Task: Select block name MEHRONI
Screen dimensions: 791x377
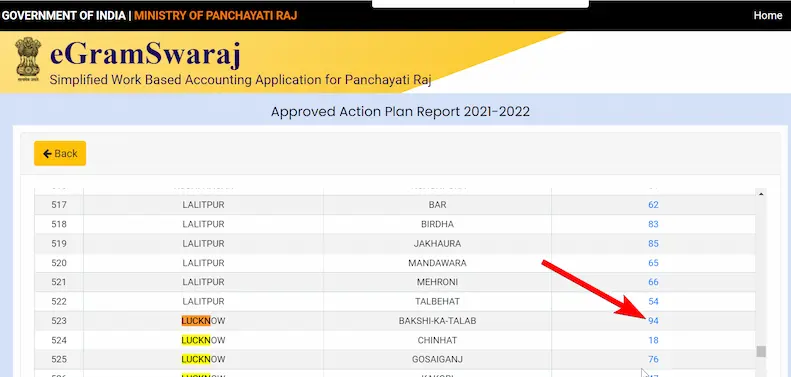Action: pos(437,282)
